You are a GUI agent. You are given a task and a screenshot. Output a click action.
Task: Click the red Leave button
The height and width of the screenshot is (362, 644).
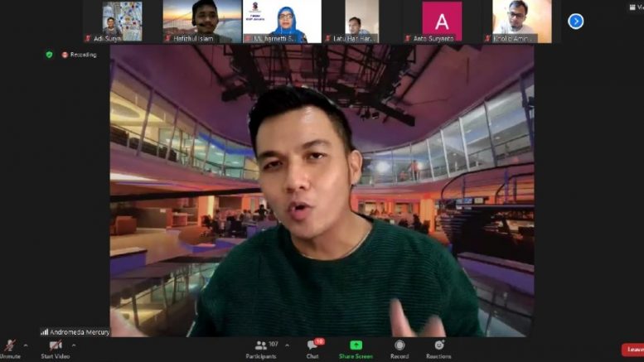633,350
